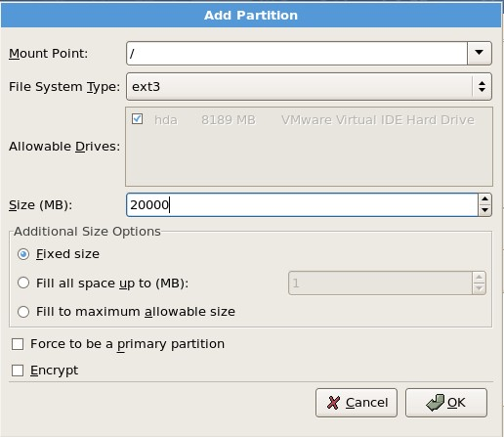Select Fill to maximum allowable size
The height and width of the screenshot is (437, 504).
pos(23,312)
